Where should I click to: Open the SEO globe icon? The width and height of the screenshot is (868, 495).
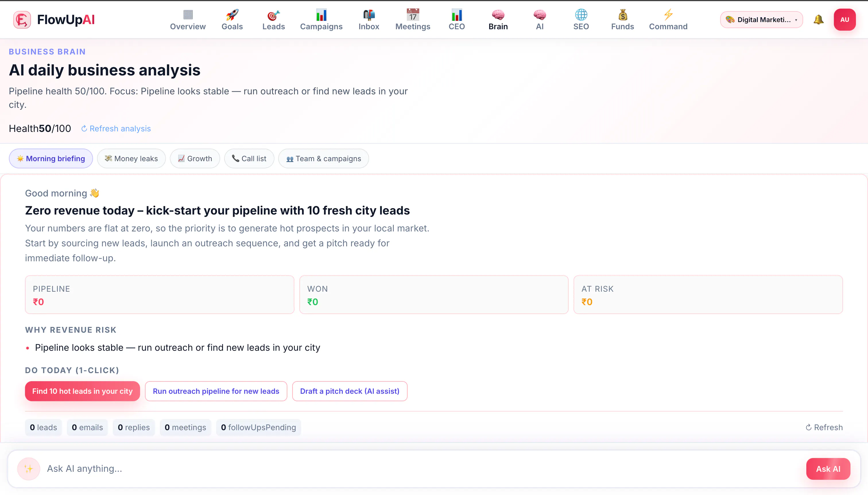(x=581, y=15)
